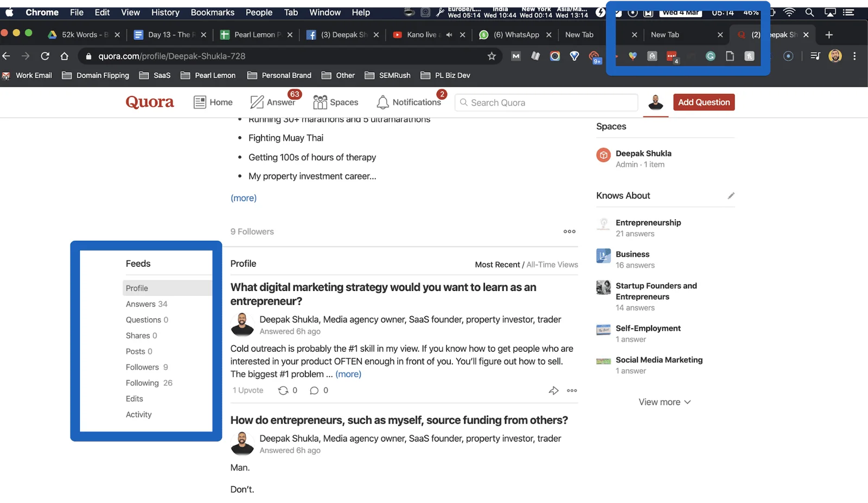Open the three-dot menu beside 9 Followers

(569, 231)
